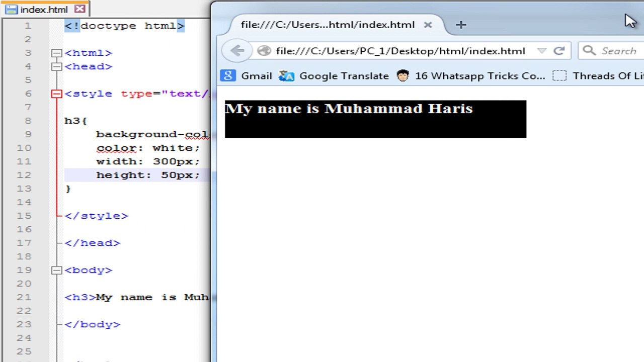Open the Gmail bookmark
Screen dimensions: 644x362
(x=247, y=76)
